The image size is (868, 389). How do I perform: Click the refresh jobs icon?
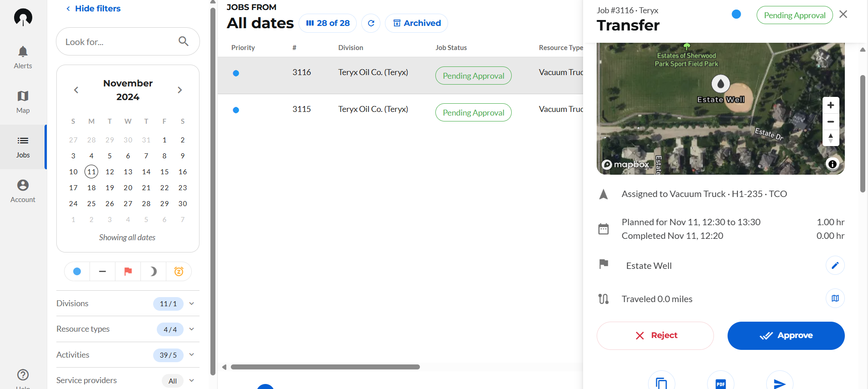[371, 23]
